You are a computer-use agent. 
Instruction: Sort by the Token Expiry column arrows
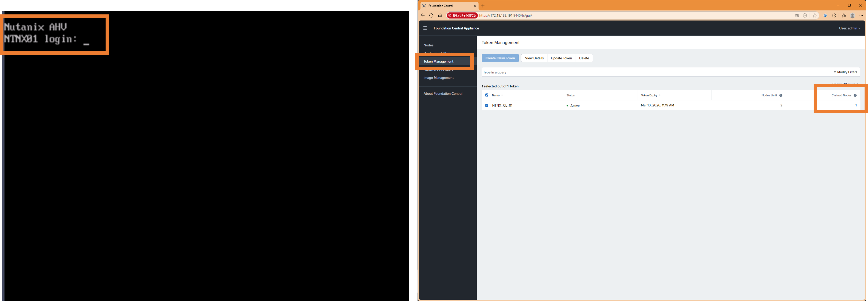660,96
